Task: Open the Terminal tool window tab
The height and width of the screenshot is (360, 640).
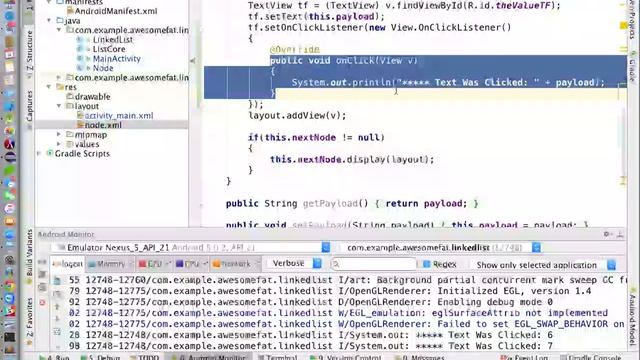Action: (278, 357)
